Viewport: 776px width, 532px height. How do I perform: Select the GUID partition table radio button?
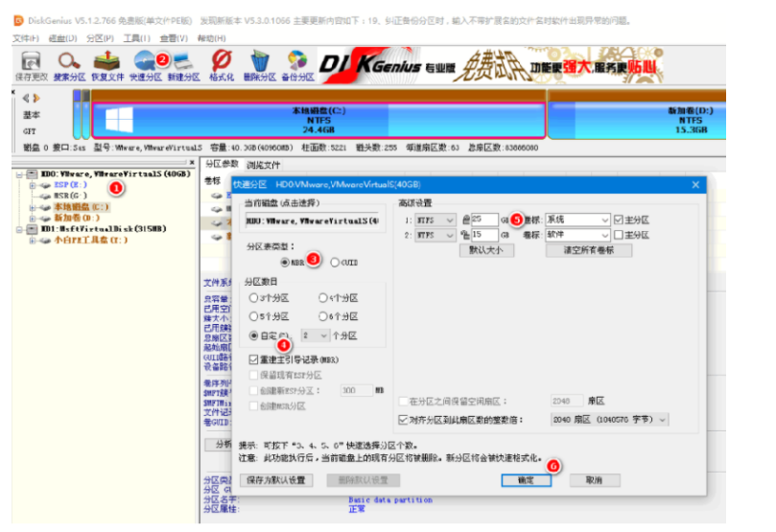(335, 262)
